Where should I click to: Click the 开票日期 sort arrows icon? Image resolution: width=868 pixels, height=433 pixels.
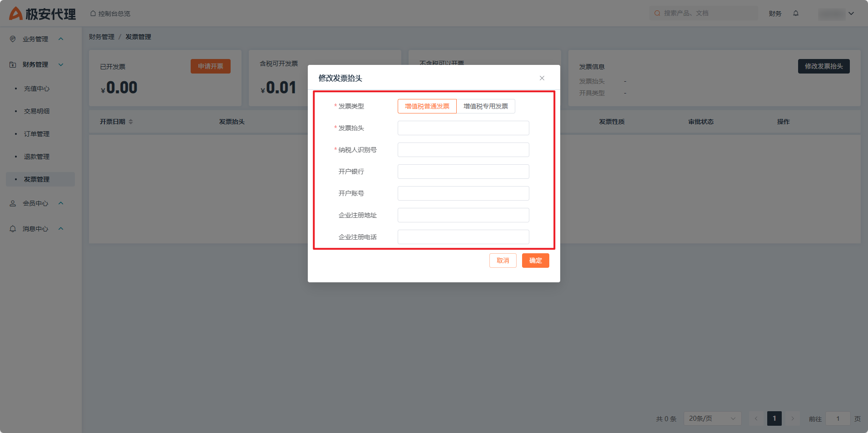coord(131,122)
